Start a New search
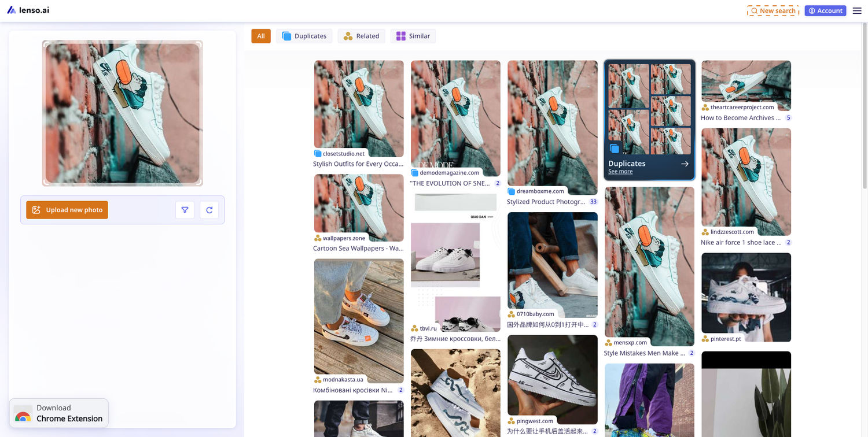Image resolution: width=868 pixels, height=437 pixels. click(x=773, y=11)
